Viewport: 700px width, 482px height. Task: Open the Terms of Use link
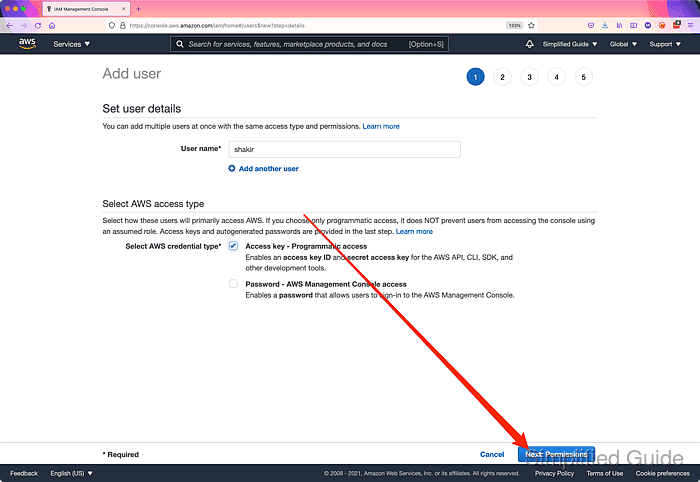(x=605, y=474)
